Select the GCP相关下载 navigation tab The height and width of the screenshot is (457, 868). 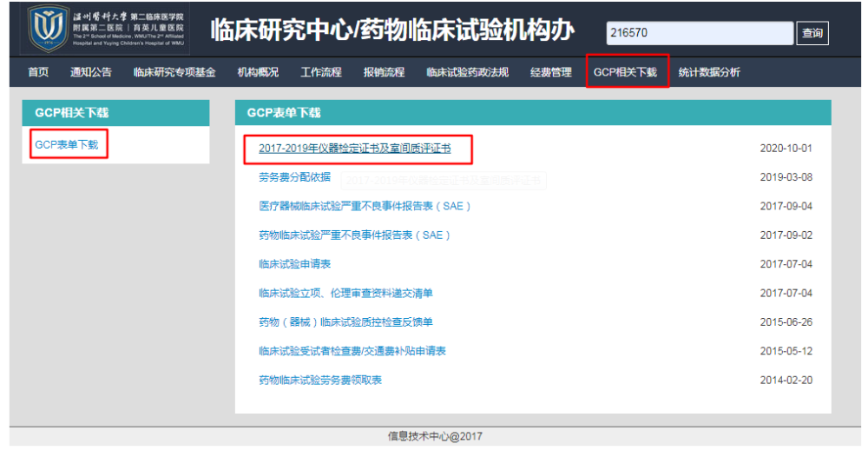coord(625,72)
